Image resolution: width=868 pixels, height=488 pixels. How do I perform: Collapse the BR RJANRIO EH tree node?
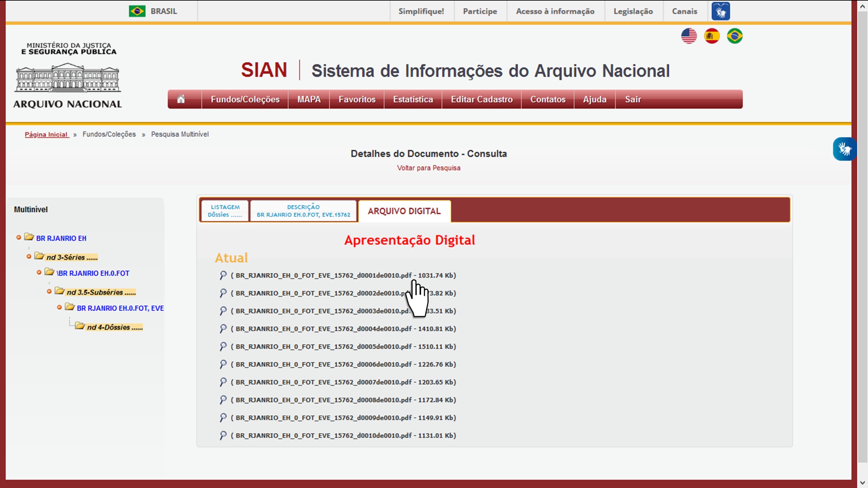point(18,238)
